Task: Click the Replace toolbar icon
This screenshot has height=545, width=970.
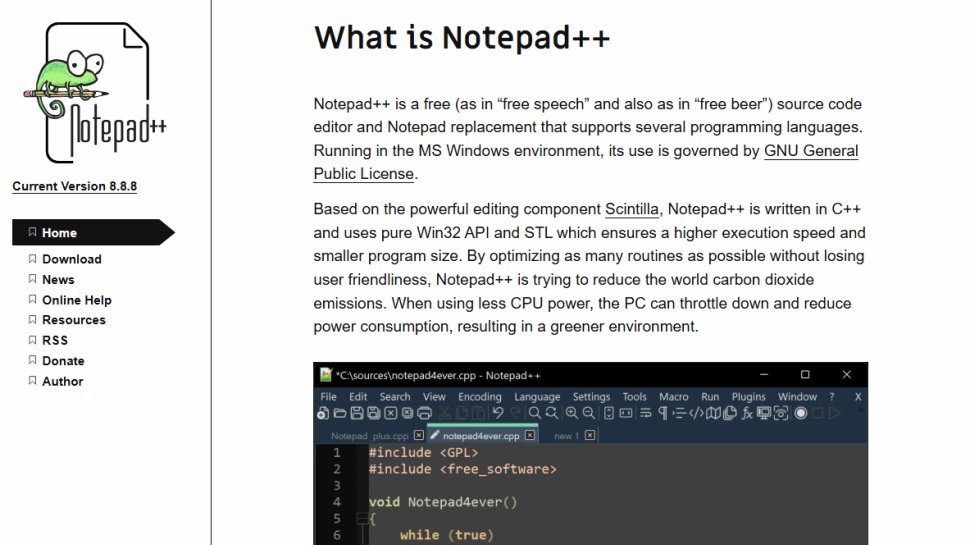Action: pos(552,413)
